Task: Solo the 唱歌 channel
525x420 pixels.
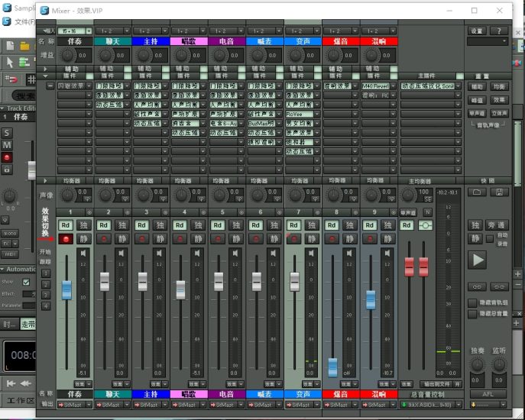Action: [198, 225]
